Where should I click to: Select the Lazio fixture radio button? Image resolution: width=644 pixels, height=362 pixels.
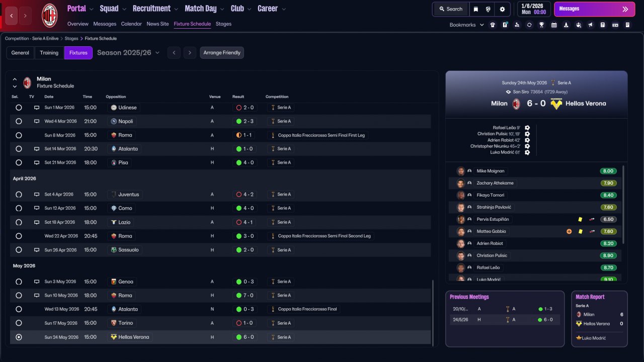(19, 222)
